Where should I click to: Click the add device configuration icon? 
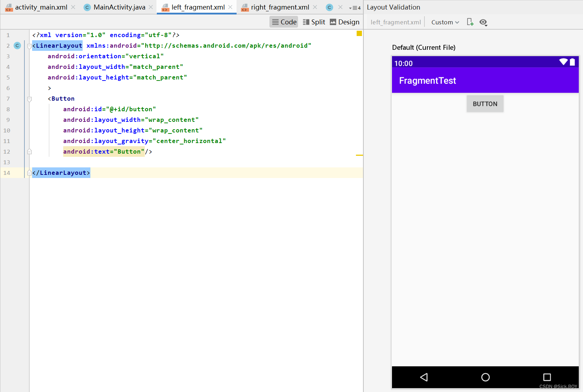[470, 22]
